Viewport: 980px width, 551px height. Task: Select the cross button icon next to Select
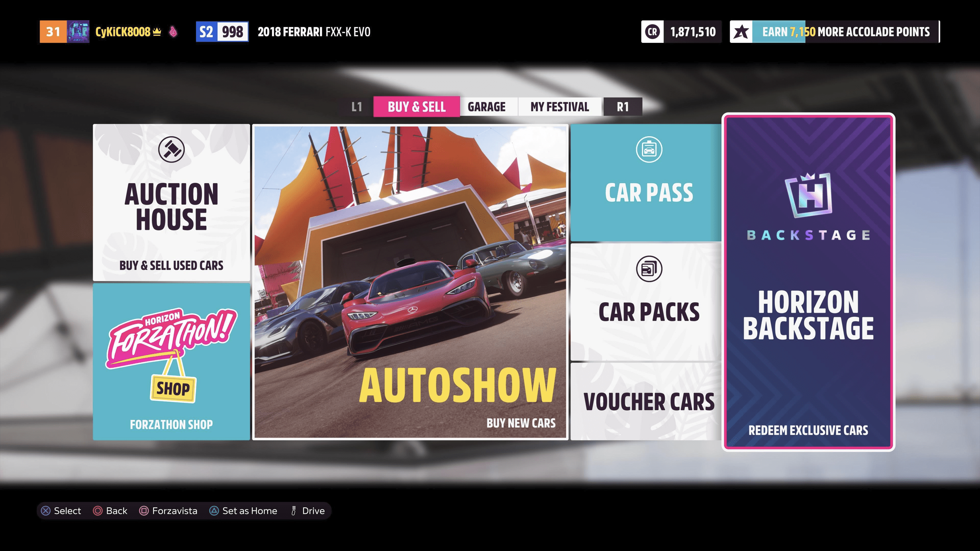46,510
